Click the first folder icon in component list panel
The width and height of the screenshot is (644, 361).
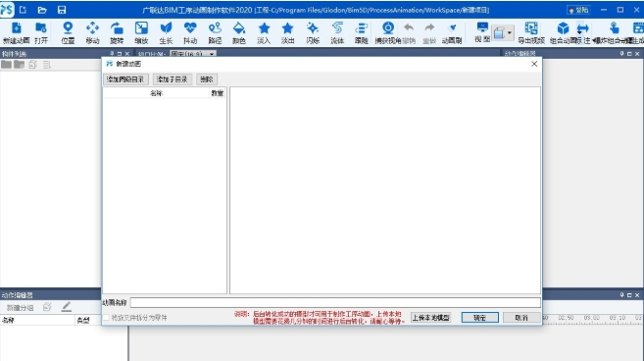pyautogui.click(x=6, y=64)
